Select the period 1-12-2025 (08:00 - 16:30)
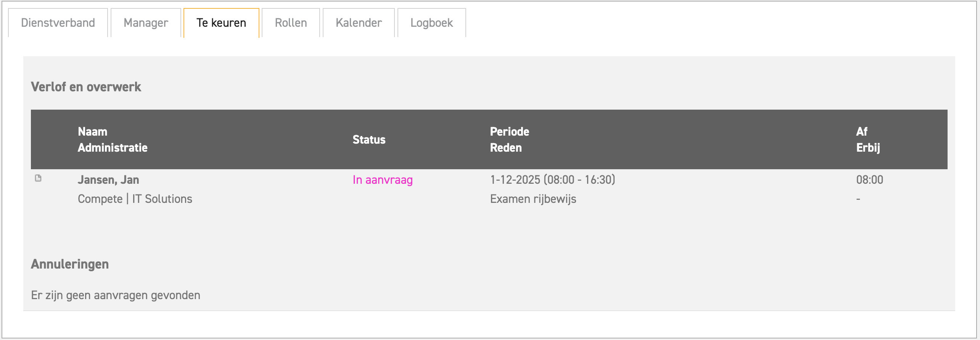The height and width of the screenshot is (340, 980). click(x=552, y=180)
